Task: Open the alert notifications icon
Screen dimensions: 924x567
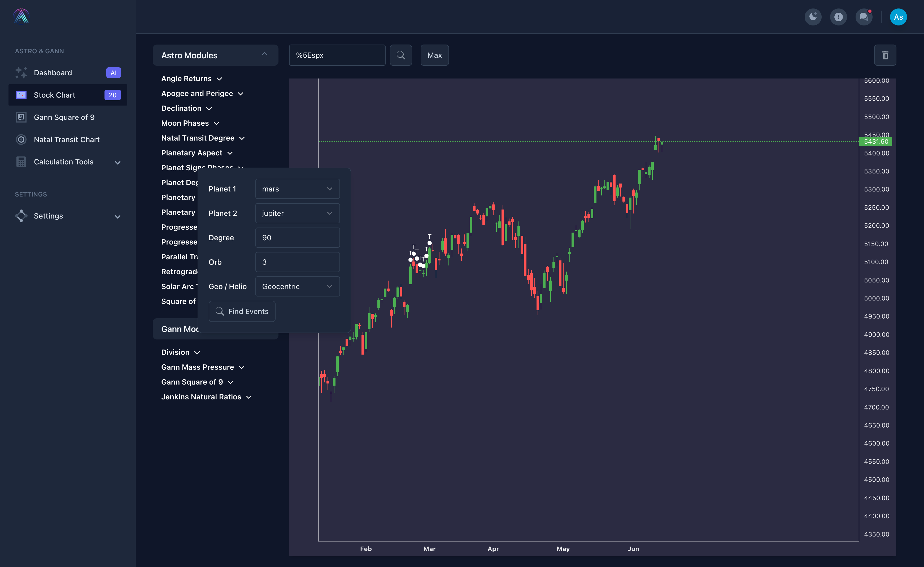Action: 838,17
